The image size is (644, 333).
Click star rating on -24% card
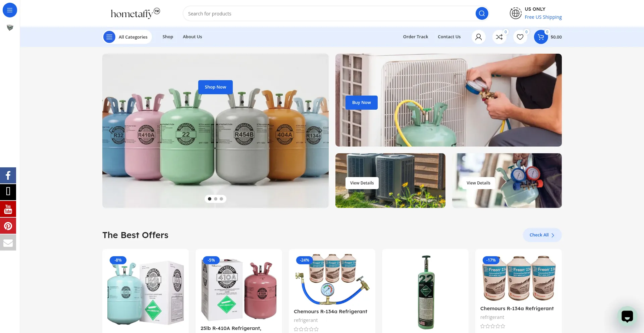click(x=306, y=329)
